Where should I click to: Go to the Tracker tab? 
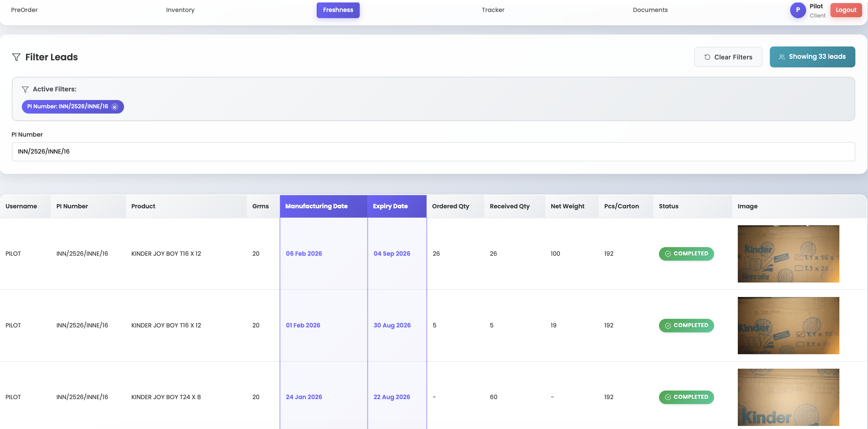(492, 10)
